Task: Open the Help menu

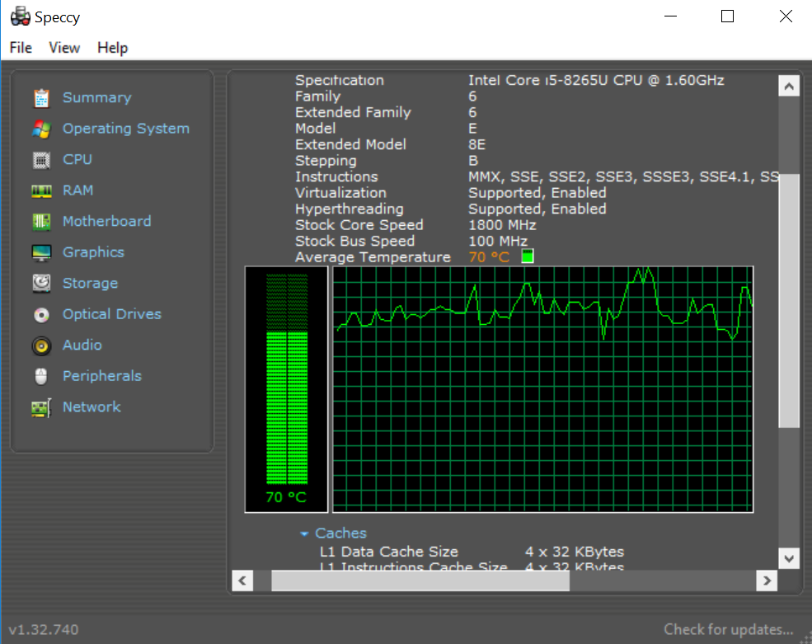Action: click(x=112, y=48)
